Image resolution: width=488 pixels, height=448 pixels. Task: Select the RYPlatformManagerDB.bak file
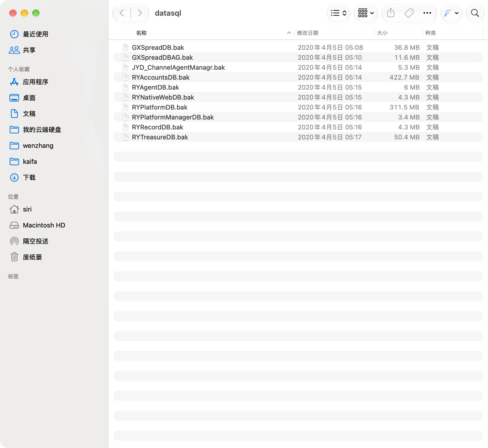click(298, 117)
